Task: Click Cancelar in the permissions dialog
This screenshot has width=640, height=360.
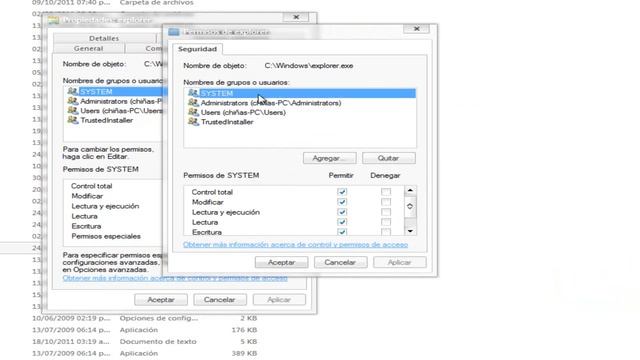Action: (340, 262)
